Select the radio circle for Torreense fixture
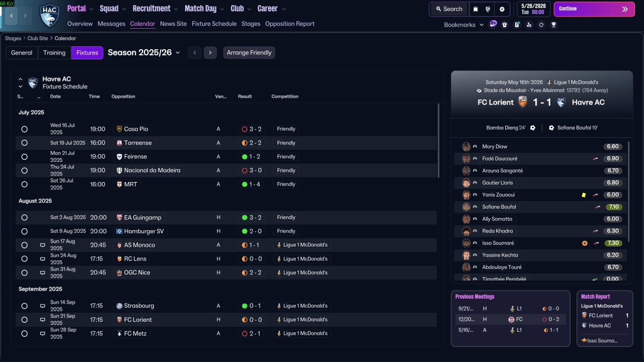This screenshot has width=644, height=362. (x=25, y=143)
